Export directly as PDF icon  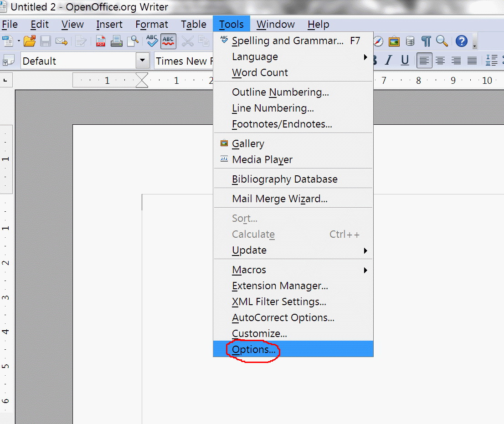tap(101, 41)
